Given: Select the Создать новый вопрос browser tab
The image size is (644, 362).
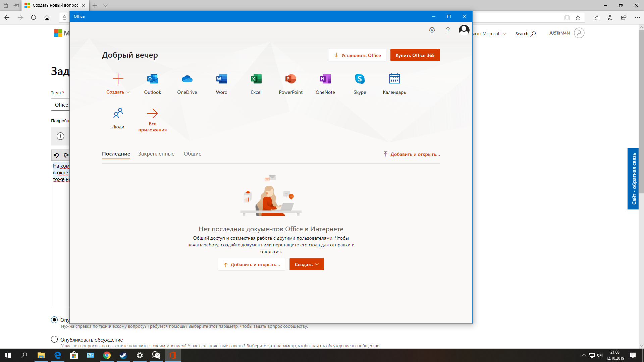Looking at the screenshot, I should (x=55, y=5).
